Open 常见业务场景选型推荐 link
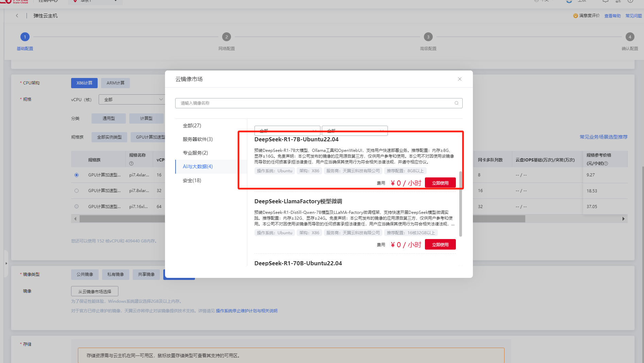Screen dimensions: 644x363 [x=604, y=137]
